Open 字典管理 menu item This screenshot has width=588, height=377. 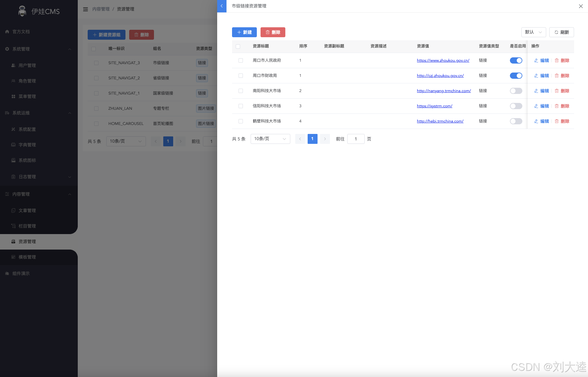pos(39,145)
